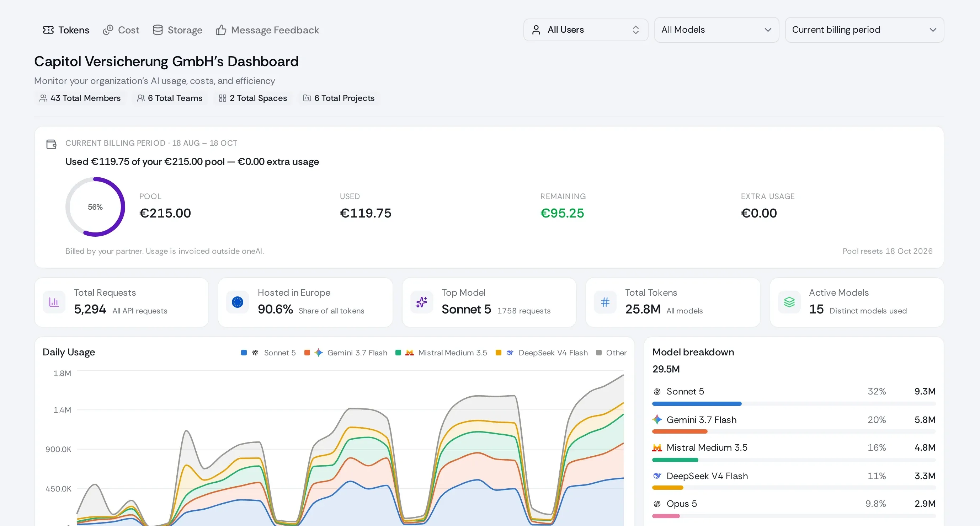
Task: Open the All Users selector
Action: [586, 29]
